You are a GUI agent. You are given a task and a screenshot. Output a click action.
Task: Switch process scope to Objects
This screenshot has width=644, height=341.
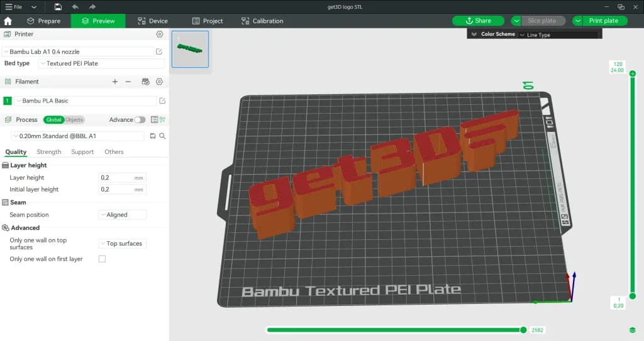(74, 119)
